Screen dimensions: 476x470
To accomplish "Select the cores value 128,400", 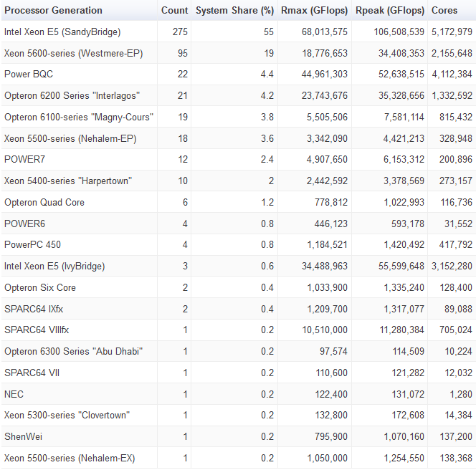I will (456, 287).
